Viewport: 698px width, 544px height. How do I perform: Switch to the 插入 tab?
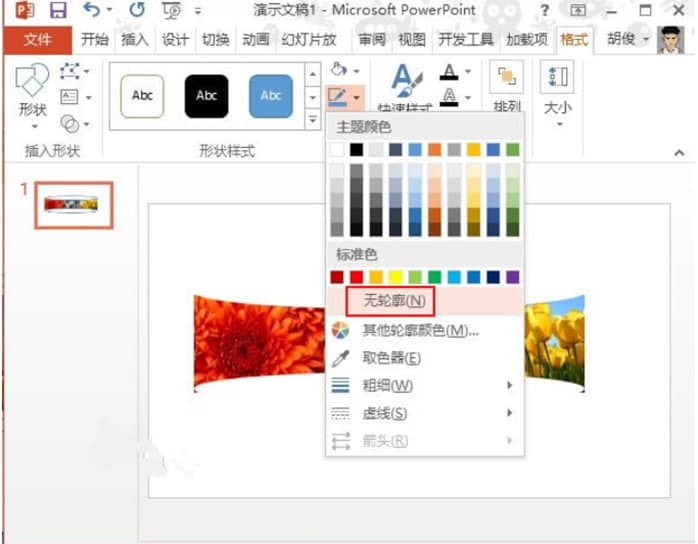pos(134,40)
